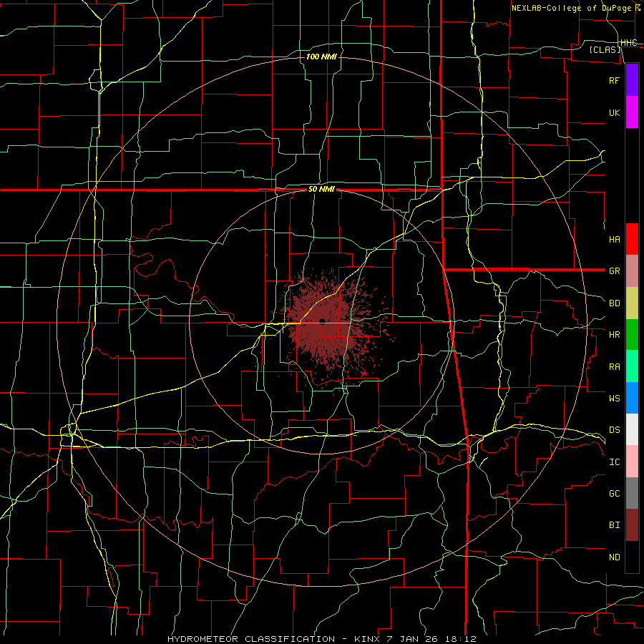Select the dusty pink GR legend swatch
The width and height of the screenshot is (644, 644).
coord(632,271)
